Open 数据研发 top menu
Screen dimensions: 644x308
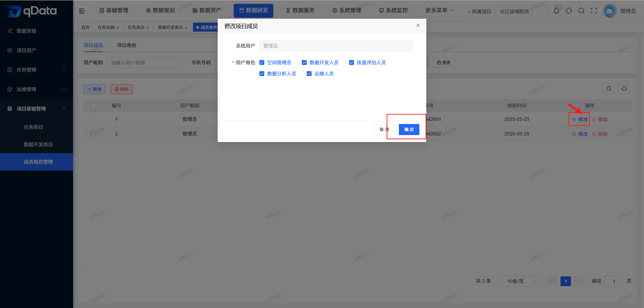253,10
